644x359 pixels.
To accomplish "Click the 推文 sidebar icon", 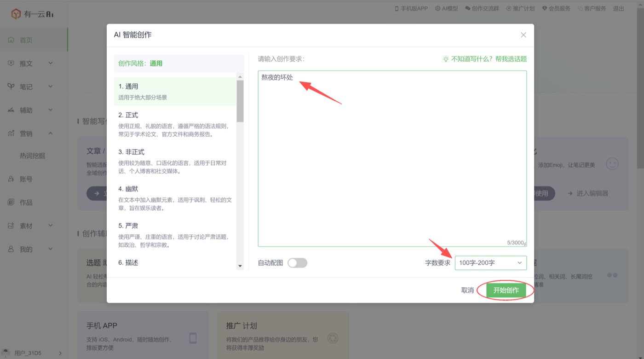I will tap(11, 64).
